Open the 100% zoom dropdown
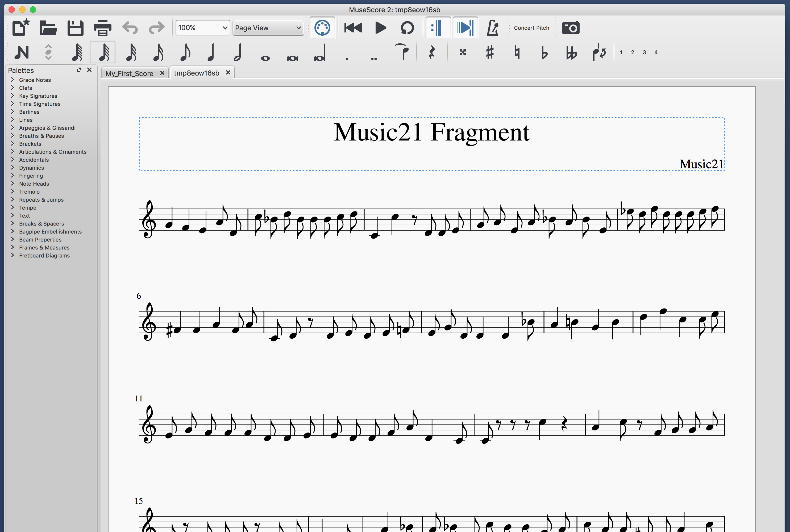Screen dimensions: 790x532 (x=202, y=28)
